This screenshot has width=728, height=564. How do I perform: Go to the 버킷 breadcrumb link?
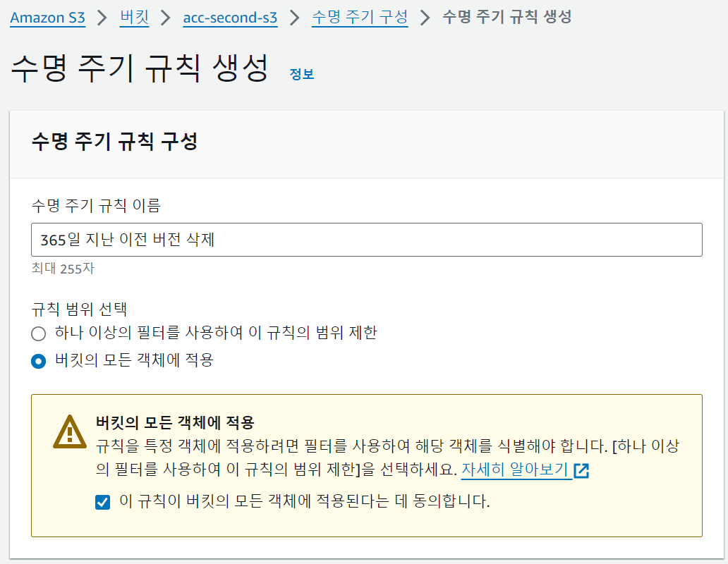(x=134, y=18)
